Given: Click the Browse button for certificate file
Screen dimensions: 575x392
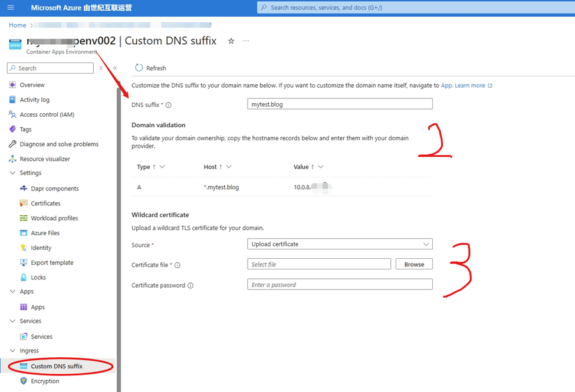Looking at the screenshot, I should pos(414,265).
